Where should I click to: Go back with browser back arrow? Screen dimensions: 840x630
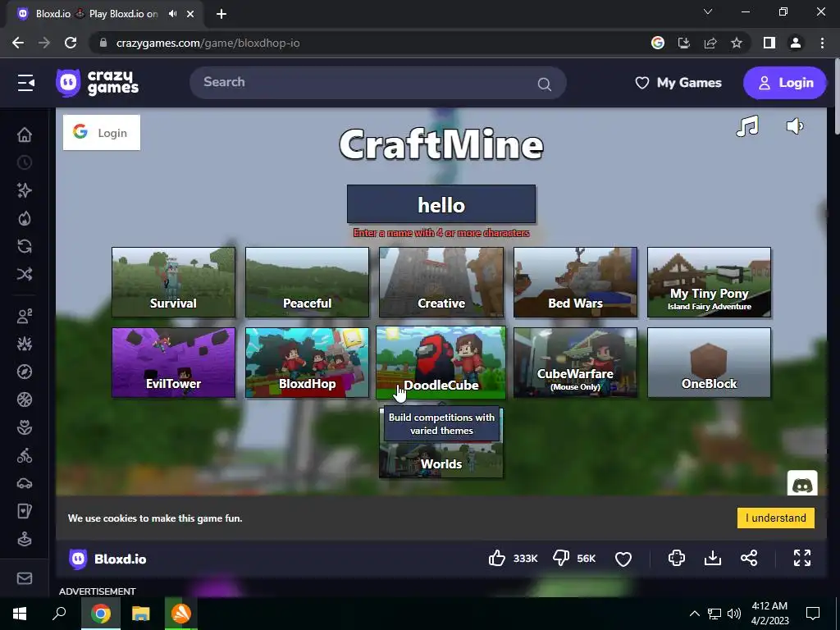coord(18,43)
